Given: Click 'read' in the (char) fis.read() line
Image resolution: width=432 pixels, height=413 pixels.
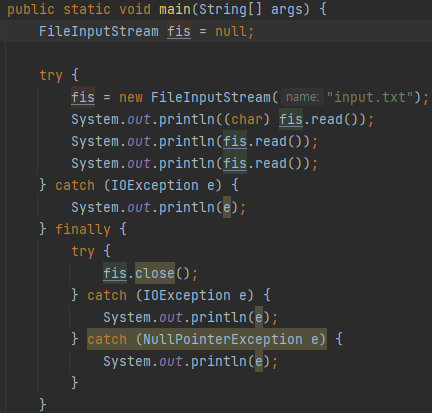Looking at the screenshot, I should (327, 119).
